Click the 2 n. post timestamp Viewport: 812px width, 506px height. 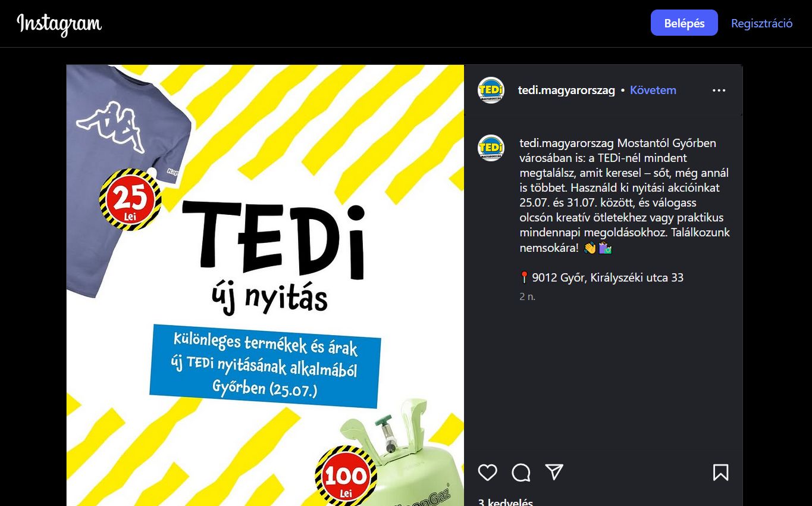528,296
